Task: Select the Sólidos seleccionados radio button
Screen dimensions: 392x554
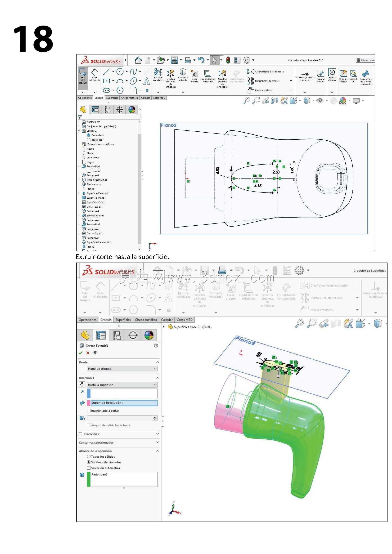Action: (x=89, y=462)
